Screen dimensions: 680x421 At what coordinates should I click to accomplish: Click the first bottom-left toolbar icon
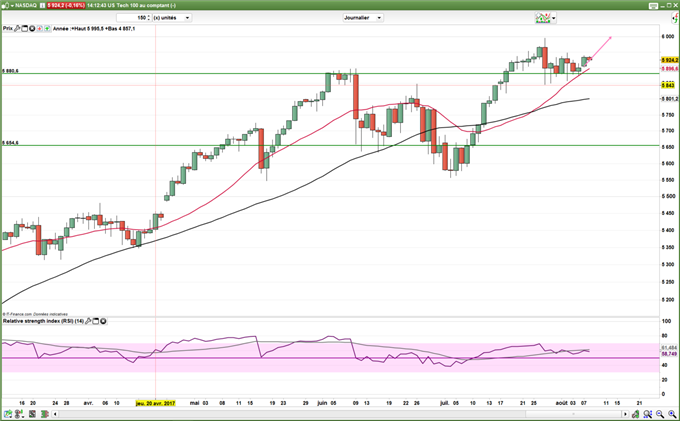coord(8,414)
